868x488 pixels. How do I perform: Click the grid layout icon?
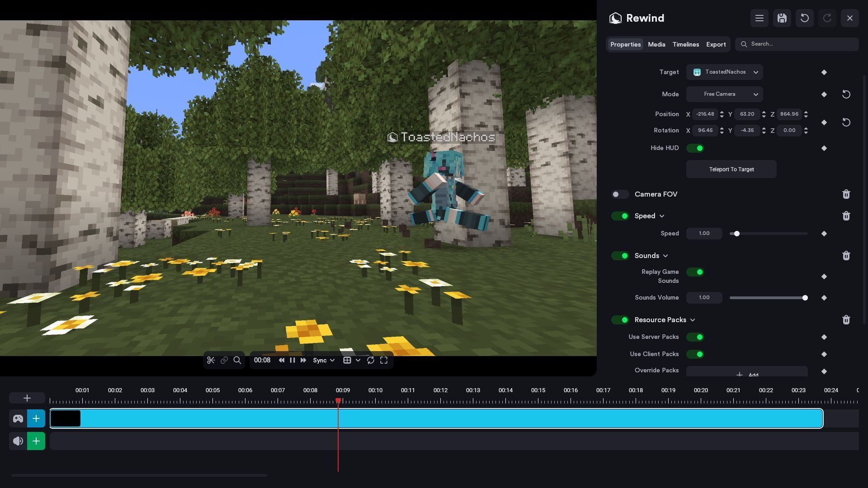347,360
